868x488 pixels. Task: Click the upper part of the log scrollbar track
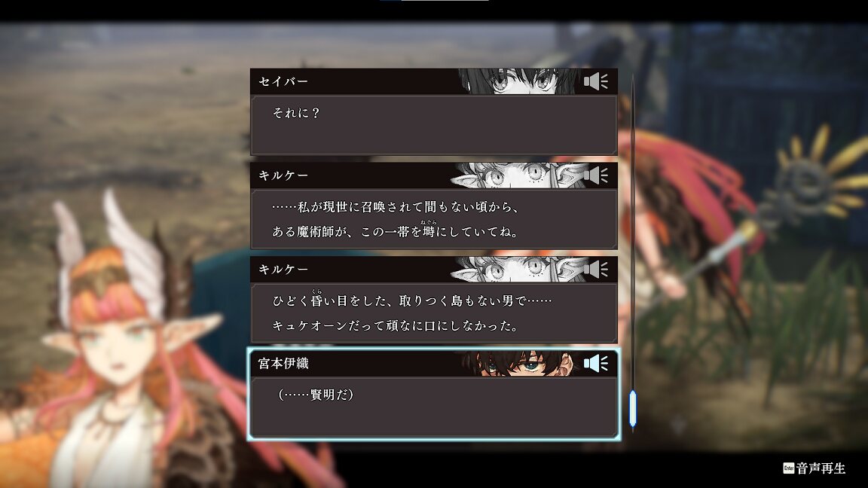coord(633,166)
